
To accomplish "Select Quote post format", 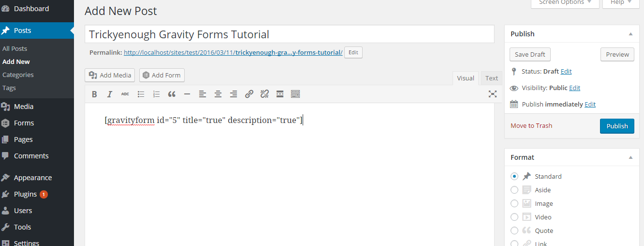I will (514, 231).
